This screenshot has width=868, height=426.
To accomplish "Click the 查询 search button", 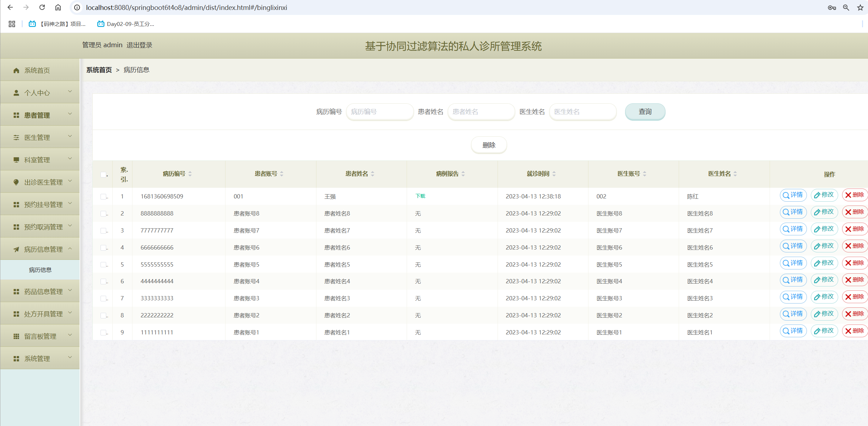I will [x=645, y=112].
